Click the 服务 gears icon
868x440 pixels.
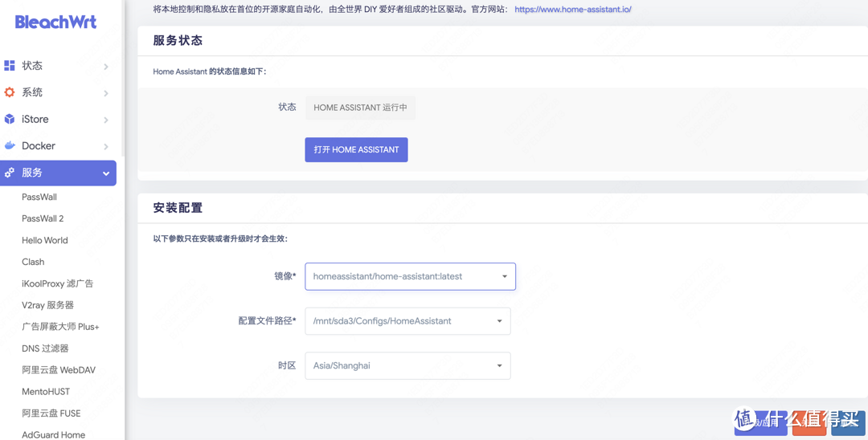click(10, 173)
